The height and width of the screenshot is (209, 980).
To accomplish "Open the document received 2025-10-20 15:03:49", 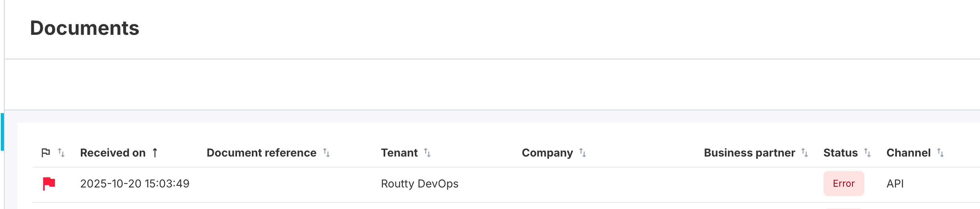I will click(135, 184).
